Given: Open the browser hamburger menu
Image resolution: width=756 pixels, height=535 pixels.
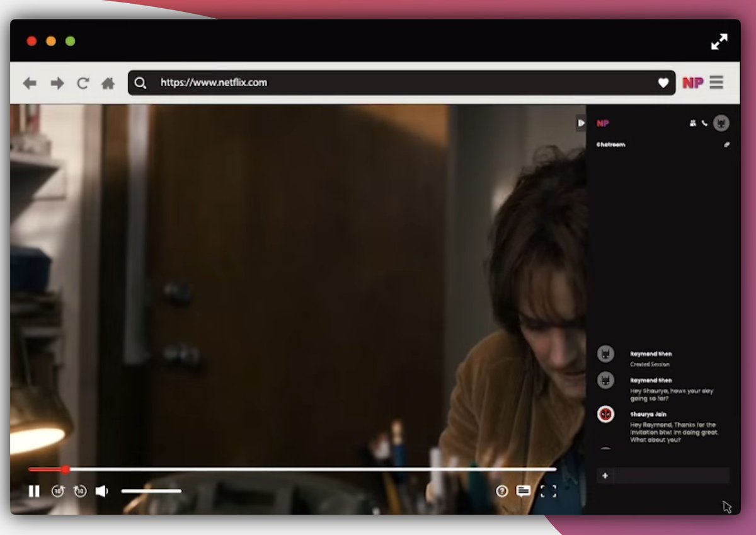Looking at the screenshot, I should tap(716, 83).
